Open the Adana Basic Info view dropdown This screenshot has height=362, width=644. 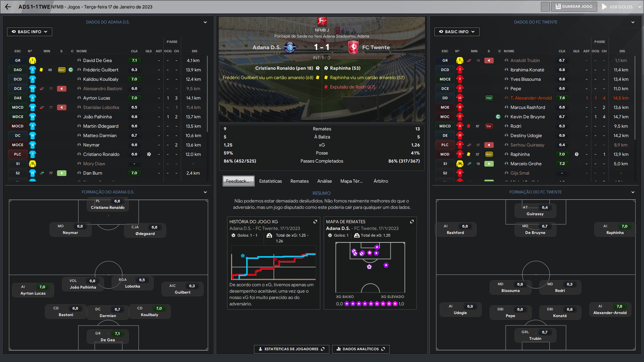coord(30,32)
